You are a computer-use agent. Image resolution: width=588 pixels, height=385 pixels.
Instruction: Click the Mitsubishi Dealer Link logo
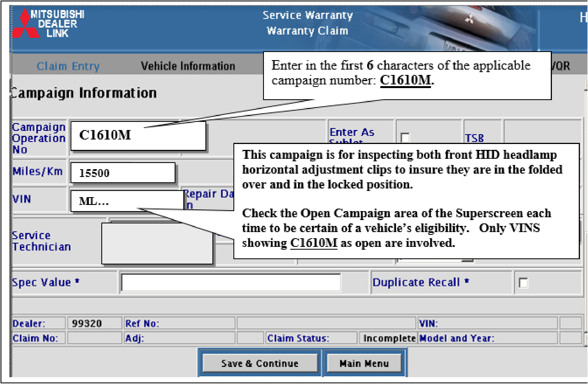[x=49, y=23]
